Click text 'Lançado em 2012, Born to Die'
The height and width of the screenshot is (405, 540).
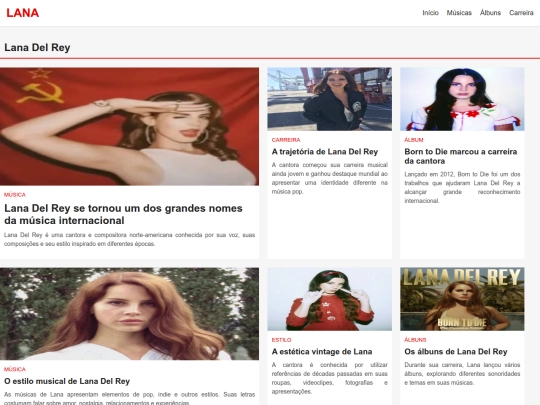[462, 187]
